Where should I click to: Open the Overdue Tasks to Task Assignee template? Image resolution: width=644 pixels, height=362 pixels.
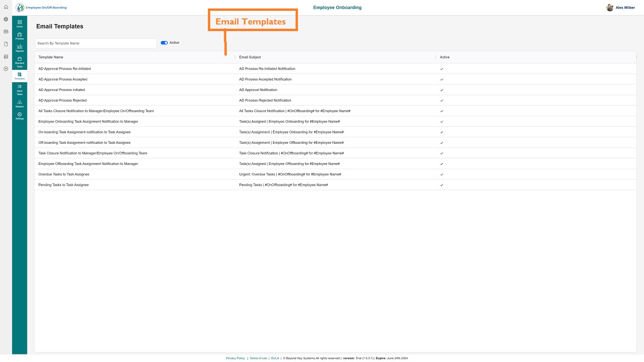pyautogui.click(x=64, y=174)
